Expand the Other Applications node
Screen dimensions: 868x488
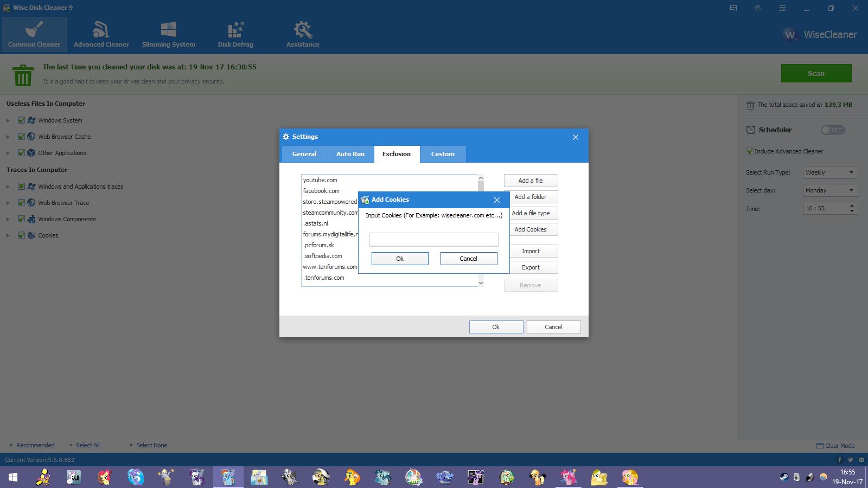coord(8,153)
